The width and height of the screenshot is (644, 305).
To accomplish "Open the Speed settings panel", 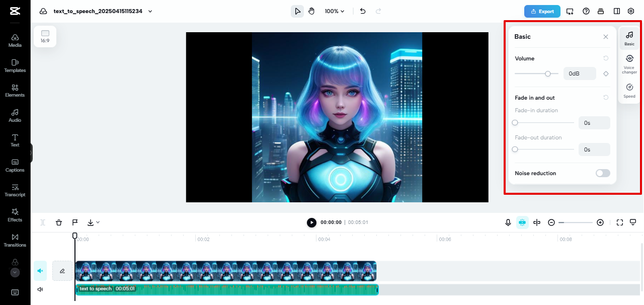I will click(629, 90).
